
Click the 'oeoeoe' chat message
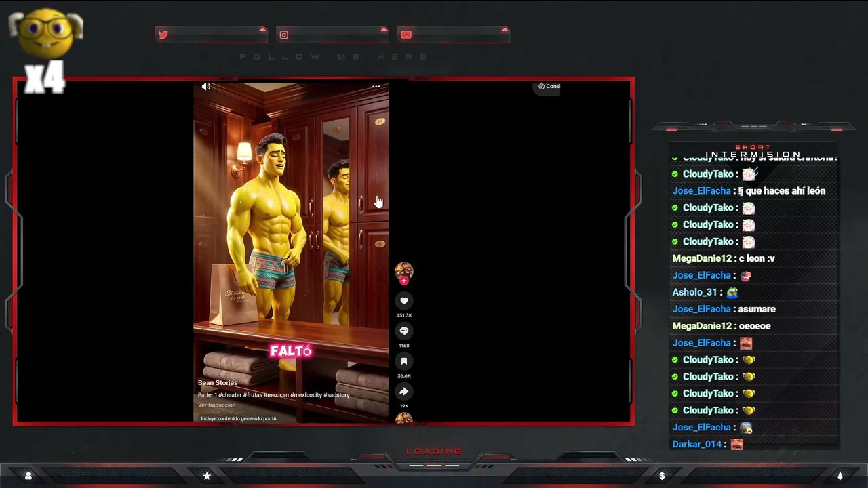coord(755,326)
